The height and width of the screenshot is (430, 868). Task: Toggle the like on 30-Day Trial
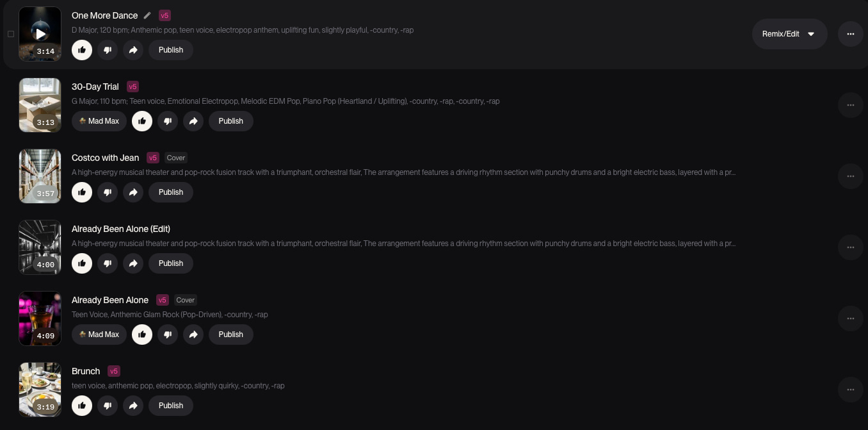[x=142, y=121]
